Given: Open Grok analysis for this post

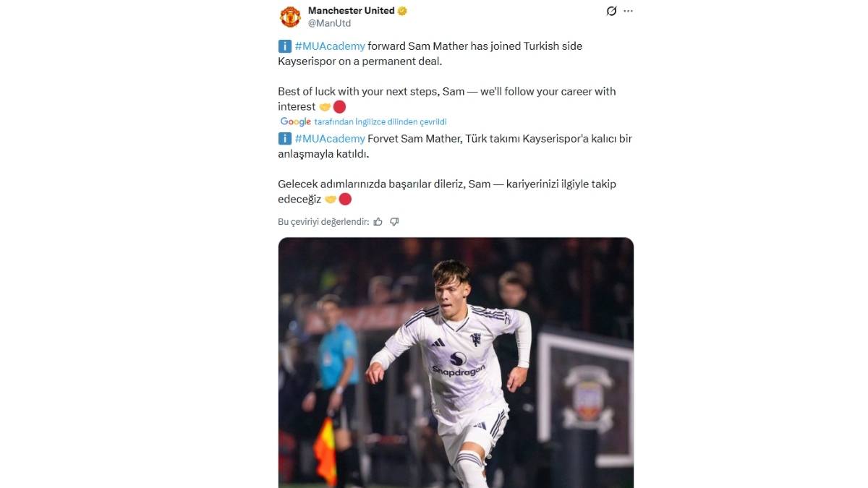Looking at the screenshot, I should pos(611,10).
